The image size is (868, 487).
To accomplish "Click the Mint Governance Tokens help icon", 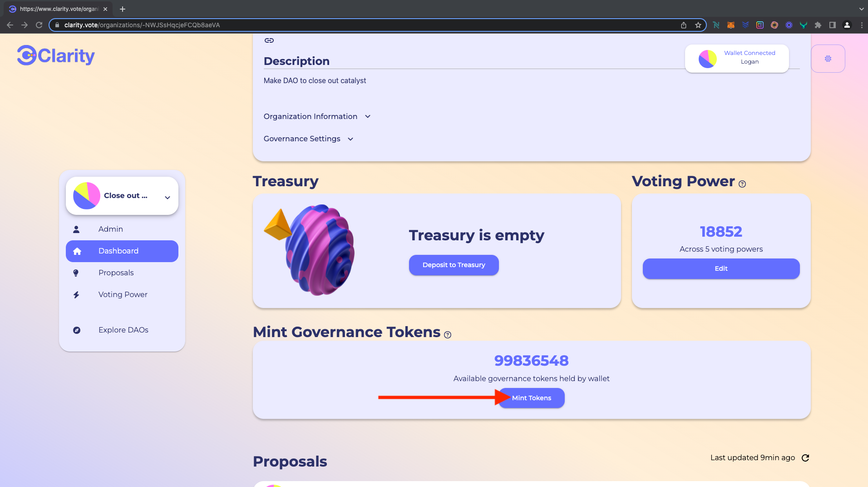I will [448, 335].
